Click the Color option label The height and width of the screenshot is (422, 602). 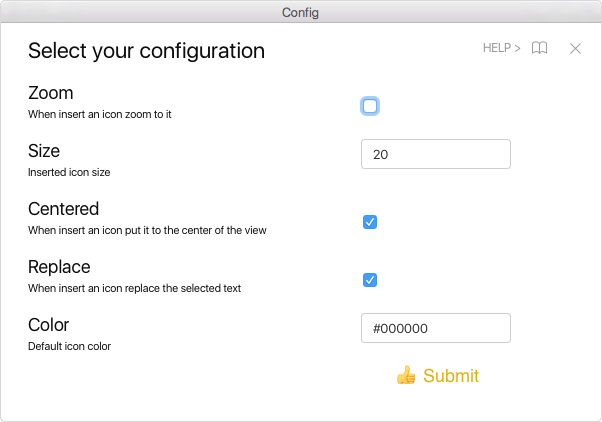[48, 325]
